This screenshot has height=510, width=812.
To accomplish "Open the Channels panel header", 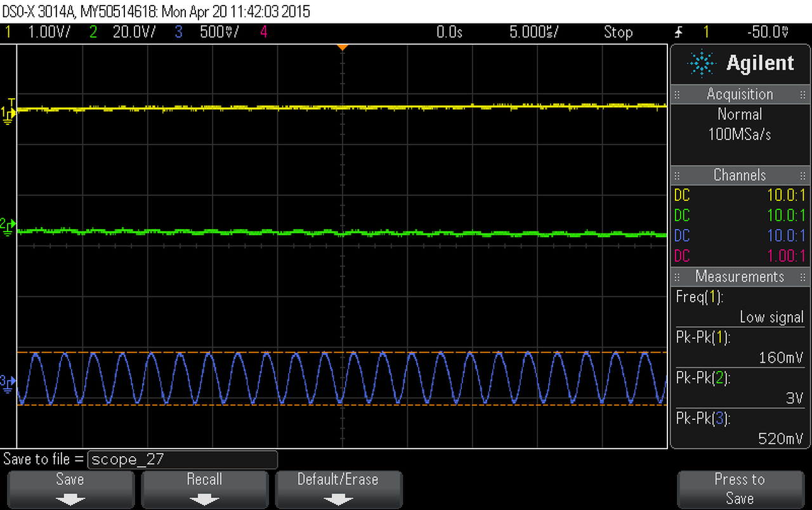I will (x=740, y=175).
